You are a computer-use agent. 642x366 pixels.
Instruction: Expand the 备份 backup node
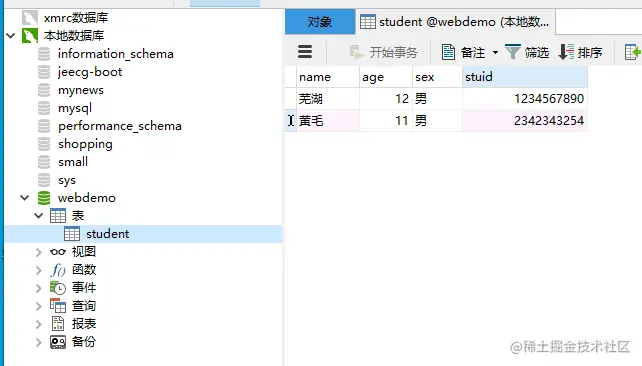[x=39, y=342]
